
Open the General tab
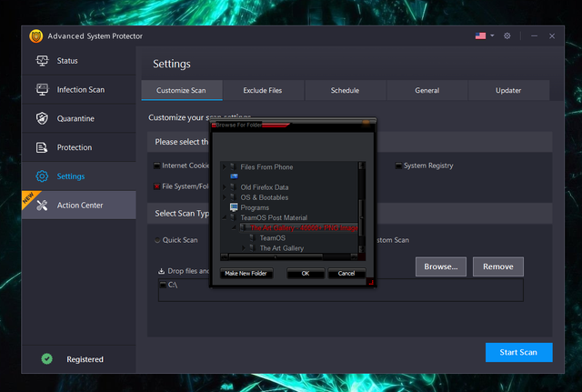pos(427,90)
